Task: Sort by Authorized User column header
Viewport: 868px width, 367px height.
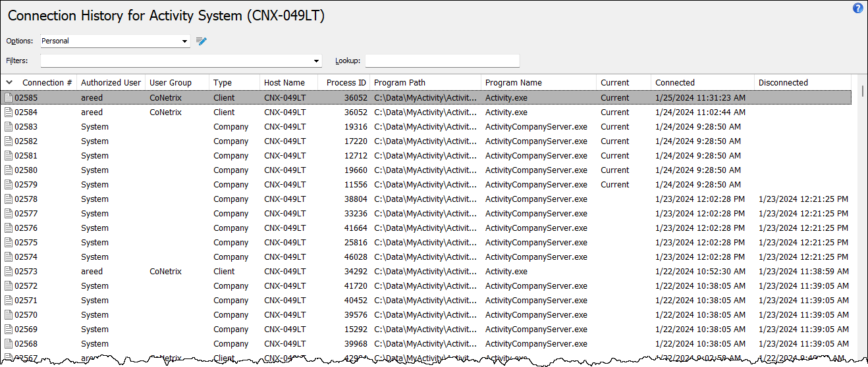Action: click(x=111, y=83)
